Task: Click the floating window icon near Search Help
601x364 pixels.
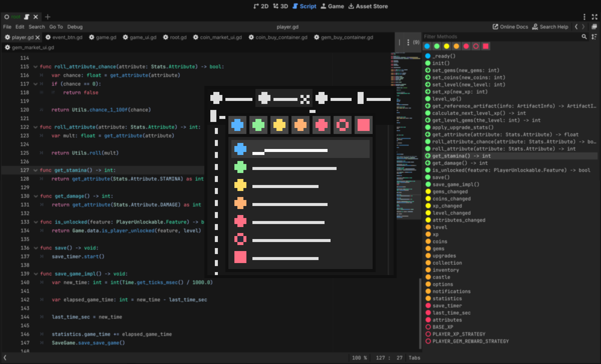Action: (x=594, y=27)
